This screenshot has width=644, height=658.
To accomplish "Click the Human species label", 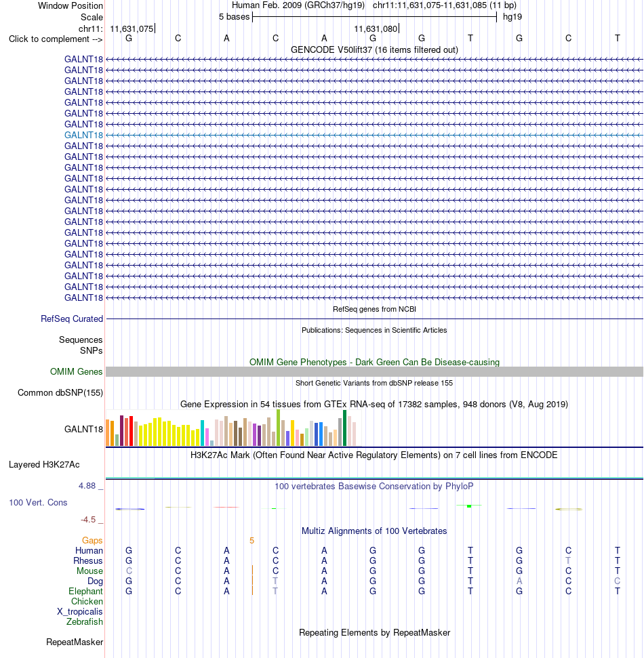I will pyautogui.click(x=89, y=550).
